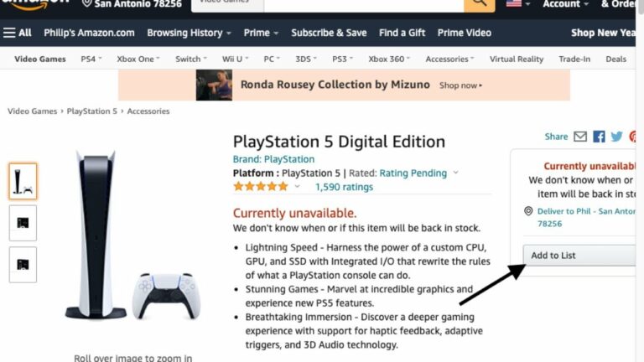The width and height of the screenshot is (644, 362).
Task: Click the delivery location pin icon
Action: click(528, 211)
